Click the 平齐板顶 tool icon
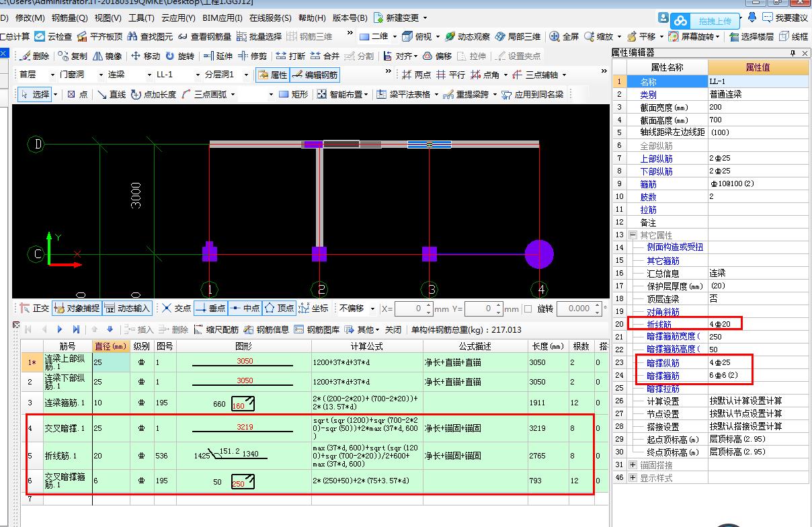This screenshot has width=812, height=527. click(x=99, y=36)
